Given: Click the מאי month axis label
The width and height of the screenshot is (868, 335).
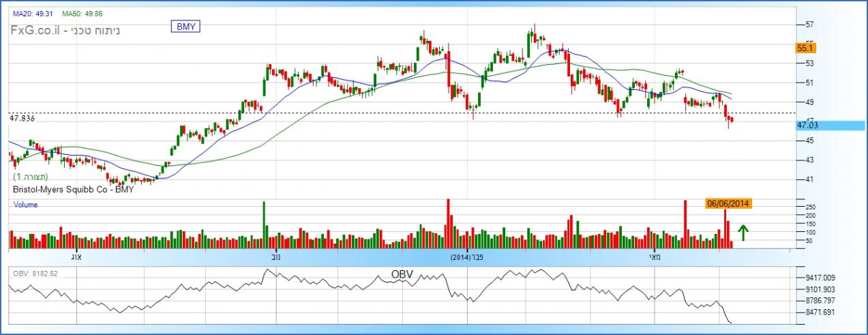Looking at the screenshot, I should tap(653, 258).
